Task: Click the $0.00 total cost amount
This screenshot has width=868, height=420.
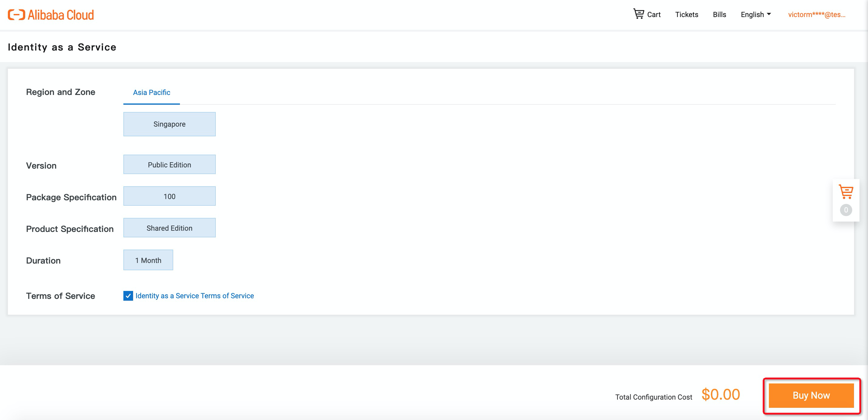Action: 720,394
